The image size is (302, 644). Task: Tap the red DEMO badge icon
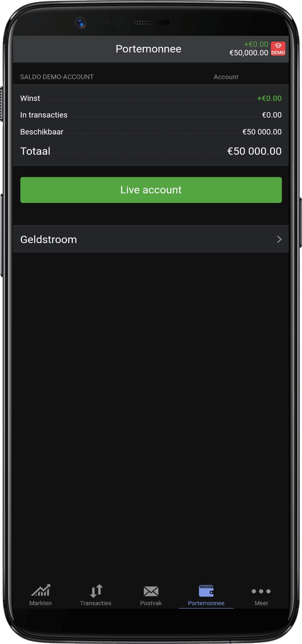[x=278, y=49]
